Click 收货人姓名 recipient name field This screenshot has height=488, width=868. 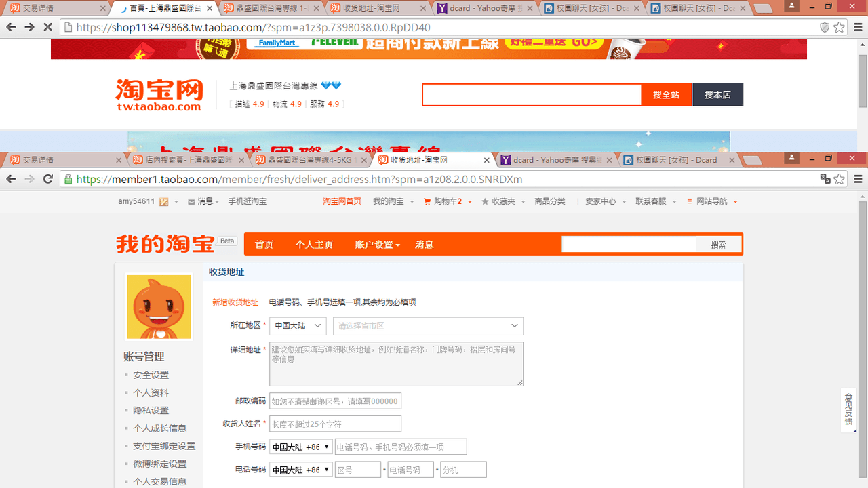pyautogui.click(x=335, y=424)
